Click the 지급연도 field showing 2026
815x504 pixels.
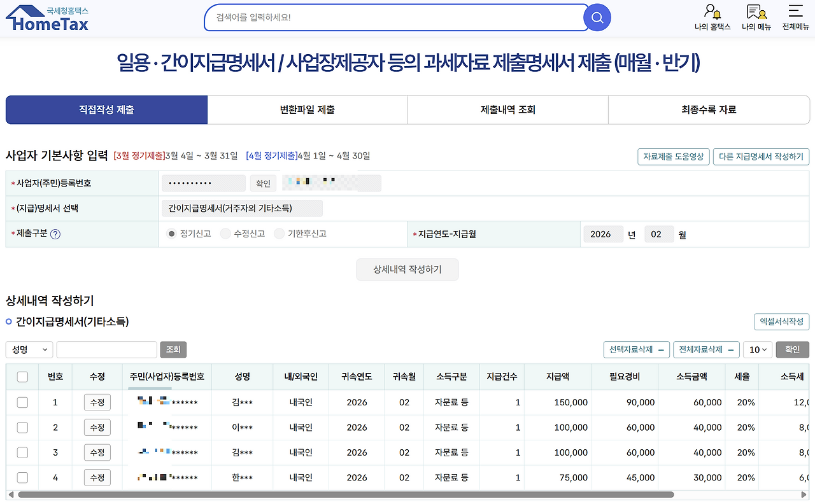[603, 234]
